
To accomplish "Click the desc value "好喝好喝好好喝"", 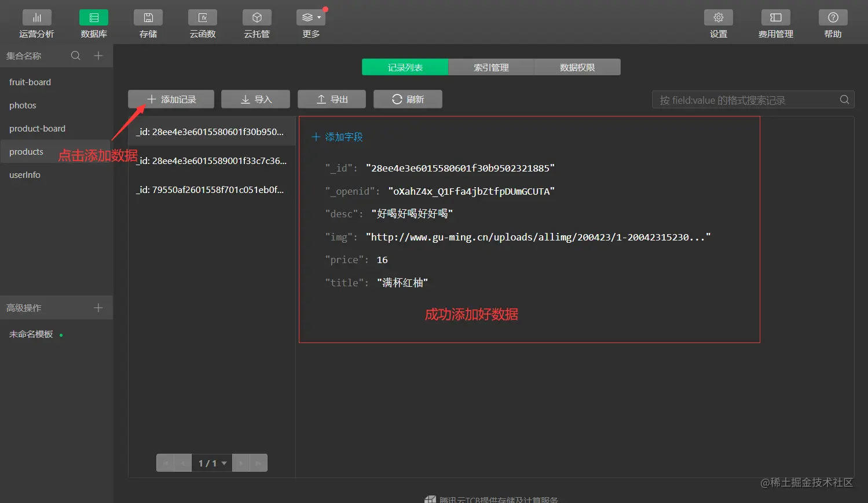I will [x=412, y=214].
